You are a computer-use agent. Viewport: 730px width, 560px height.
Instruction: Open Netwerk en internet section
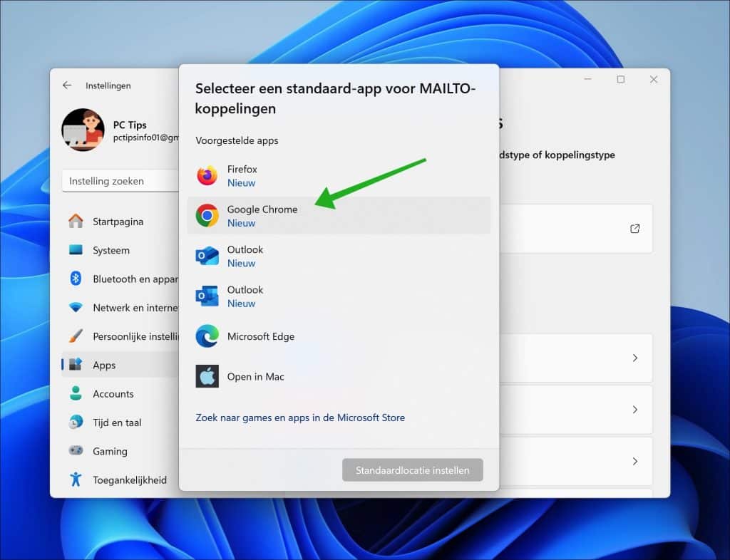[x=135, y=308]
